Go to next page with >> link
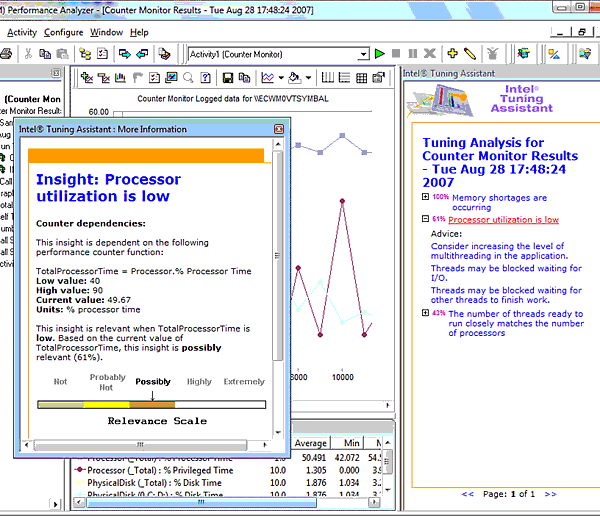 550,494
